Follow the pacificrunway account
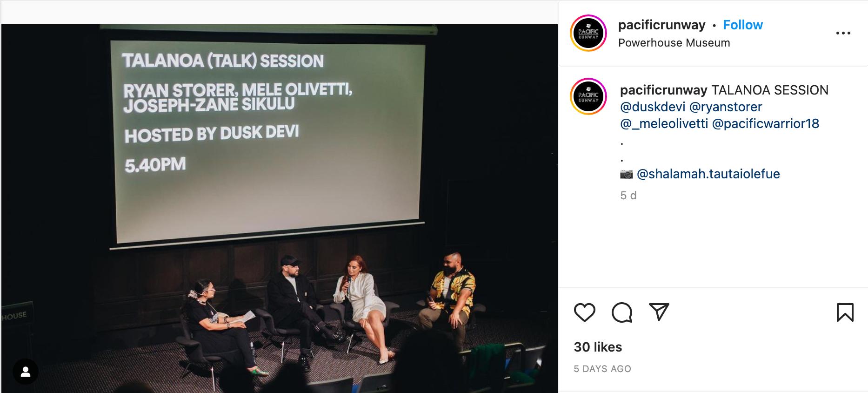This screenshot has width=868, height=393. coord(742,25)
